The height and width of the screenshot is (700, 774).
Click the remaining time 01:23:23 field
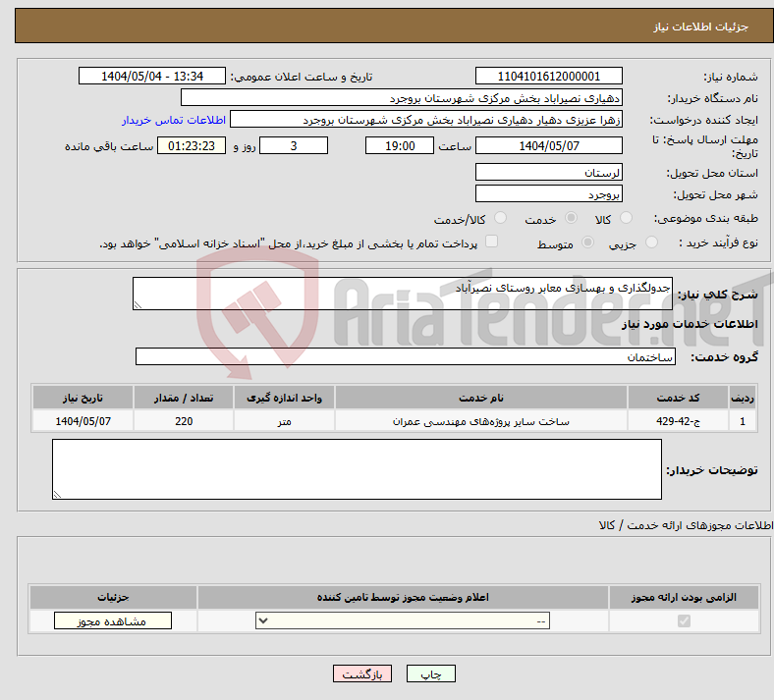tap(192, 145)
